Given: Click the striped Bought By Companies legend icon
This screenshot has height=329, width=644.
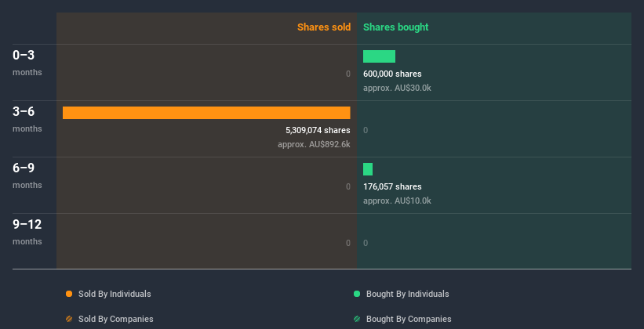Looking at the screenshot, I should [357, 319].
